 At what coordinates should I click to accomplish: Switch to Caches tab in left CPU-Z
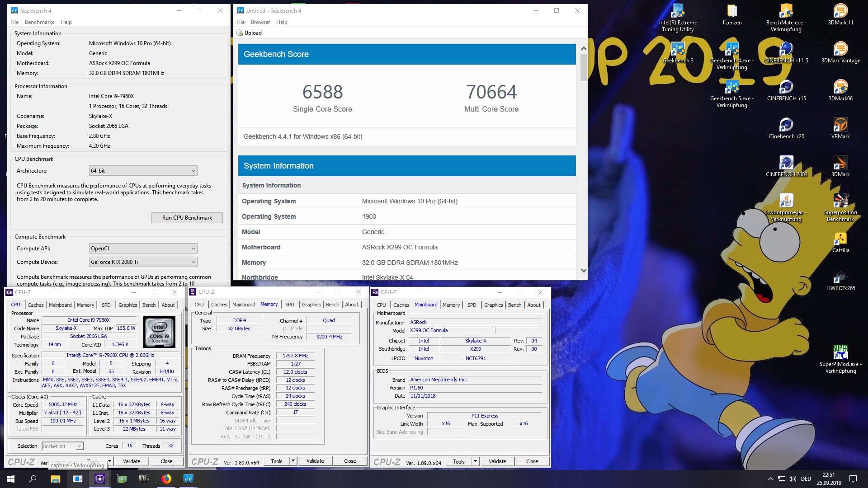pos(36,305)
